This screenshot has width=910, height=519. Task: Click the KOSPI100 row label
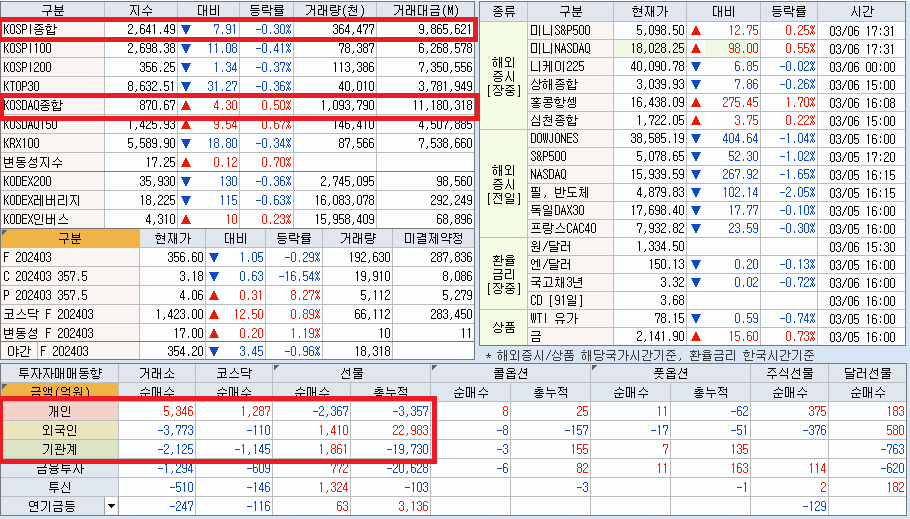coord(27,48)
